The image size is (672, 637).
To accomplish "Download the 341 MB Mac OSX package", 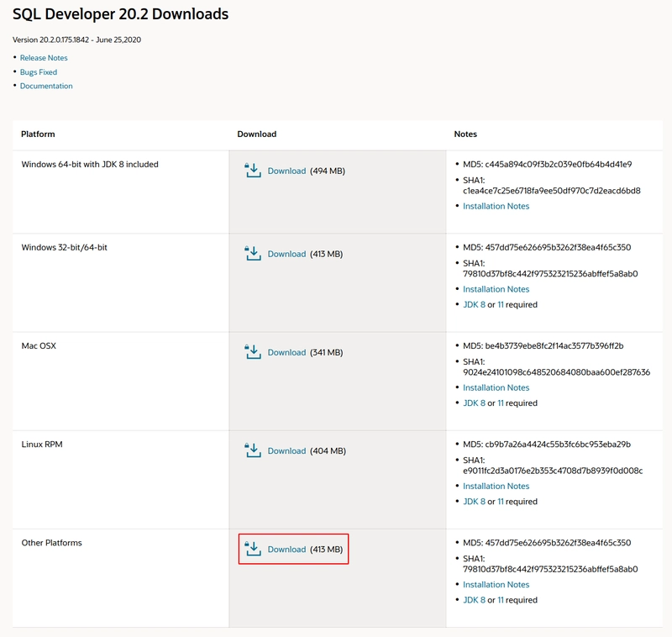I will [x=286, y=352].
